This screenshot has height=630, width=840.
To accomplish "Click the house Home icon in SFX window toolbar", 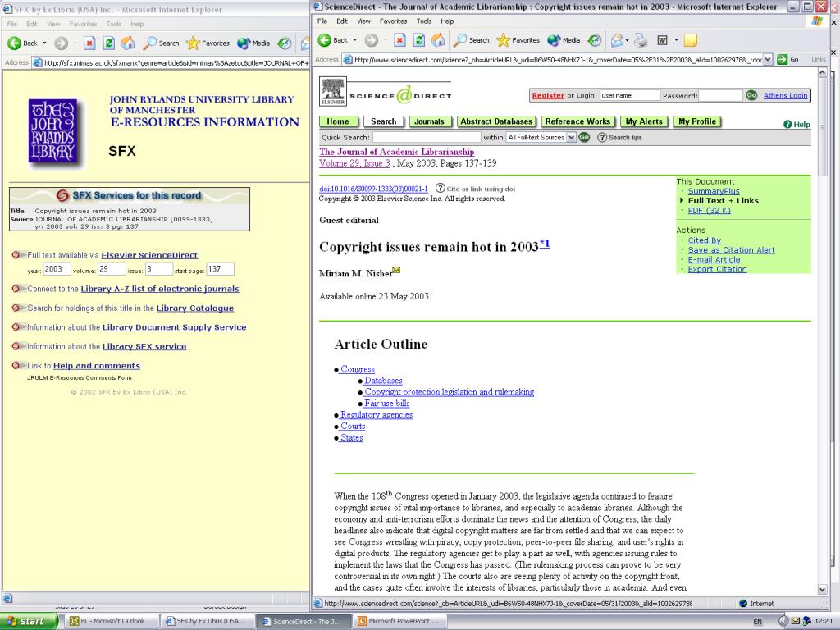I will pos(128,43).
